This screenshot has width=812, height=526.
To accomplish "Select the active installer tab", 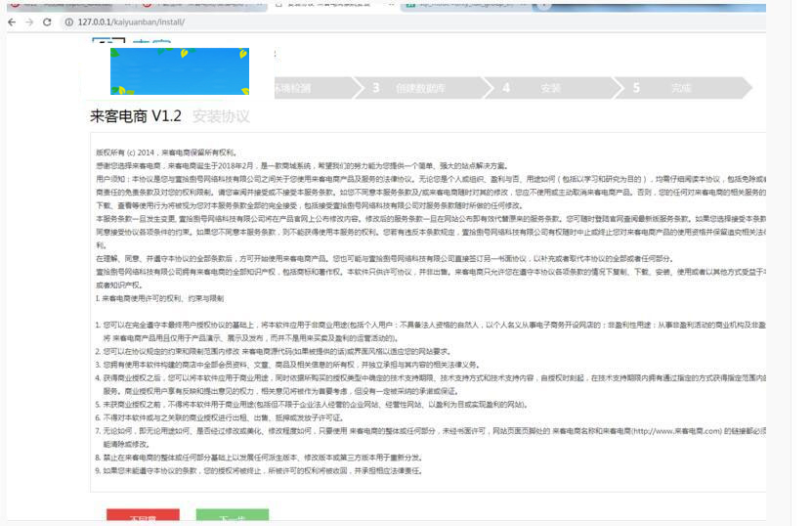I will click(x=327, y=5).
